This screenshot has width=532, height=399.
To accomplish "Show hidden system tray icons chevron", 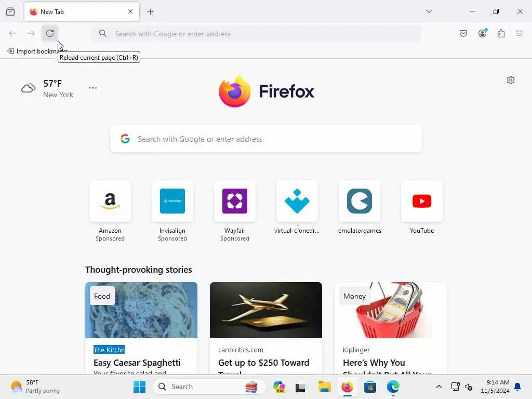I will click(438, 387).
